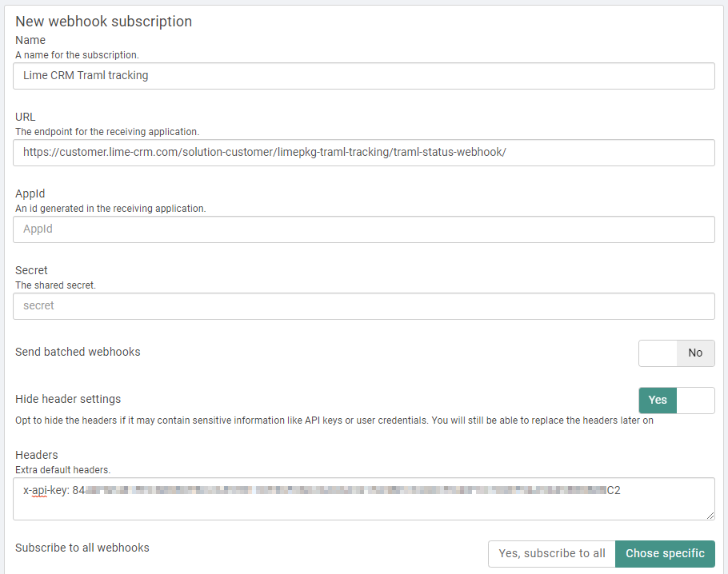The height and width of the screenshot is (574, 728).
Task: Select the Secret input field
Action: 364,306
